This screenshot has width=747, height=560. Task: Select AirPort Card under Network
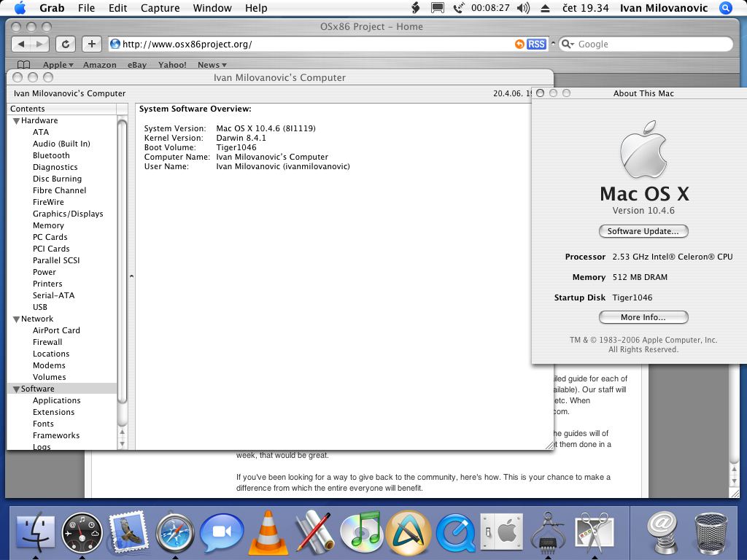[56, 330]
